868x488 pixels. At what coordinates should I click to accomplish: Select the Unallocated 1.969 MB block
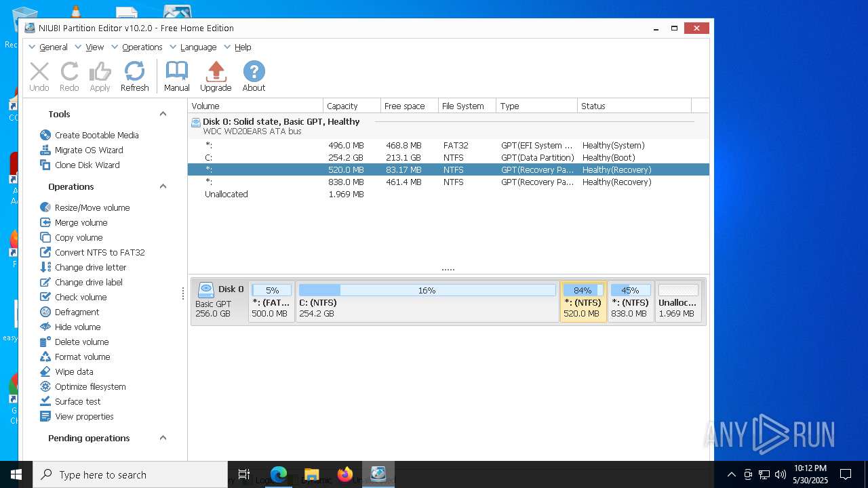(x=678, y=302)
